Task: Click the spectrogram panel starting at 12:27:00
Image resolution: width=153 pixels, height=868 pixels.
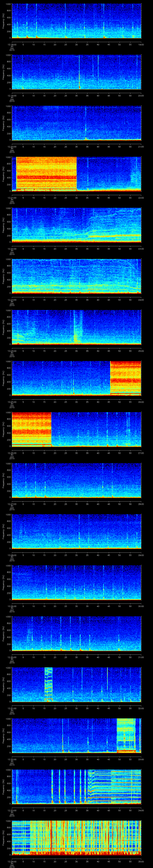Action: click(x=76, y=481)
